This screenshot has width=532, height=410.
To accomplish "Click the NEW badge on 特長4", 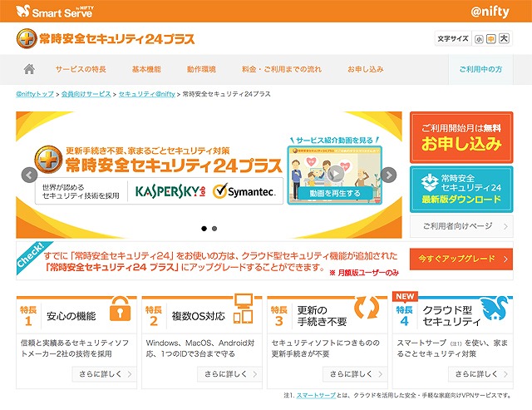I will (405, 296).
